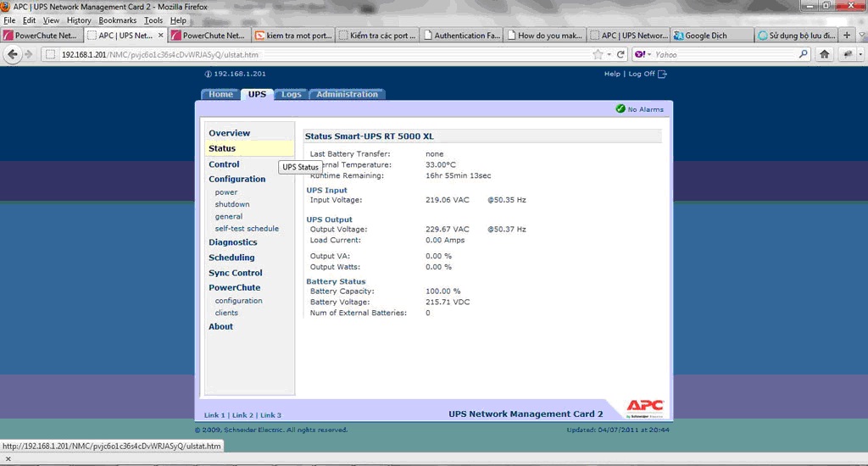The width and height of the screenshot is (868, 466).
Task: Click the toolbar customize icon right of Home
Action: 848,54
